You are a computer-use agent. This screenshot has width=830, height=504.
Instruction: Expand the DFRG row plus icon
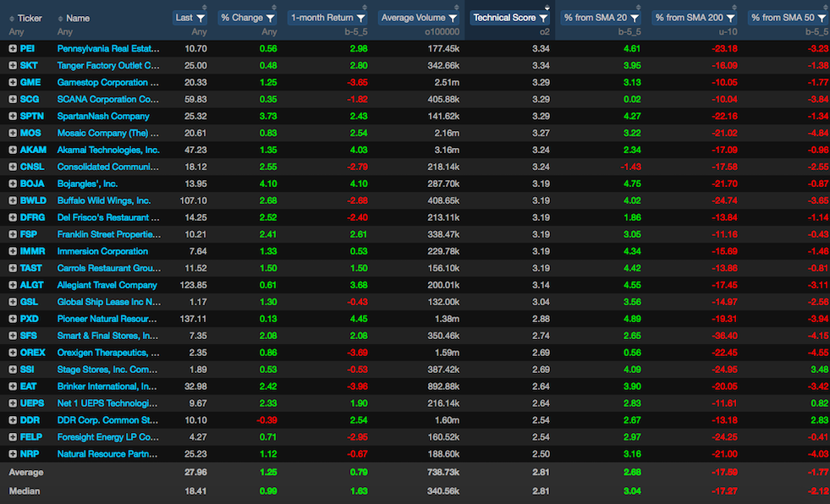click(13, 217)
